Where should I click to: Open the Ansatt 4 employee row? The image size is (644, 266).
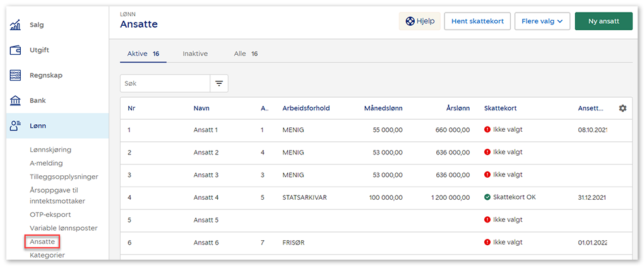pyautogui.click(x=206, y=197)
